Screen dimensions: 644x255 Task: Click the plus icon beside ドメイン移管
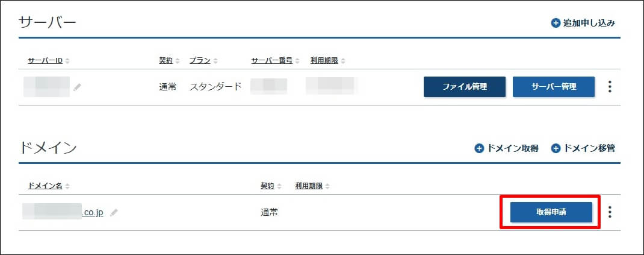(x=556, y=148)
